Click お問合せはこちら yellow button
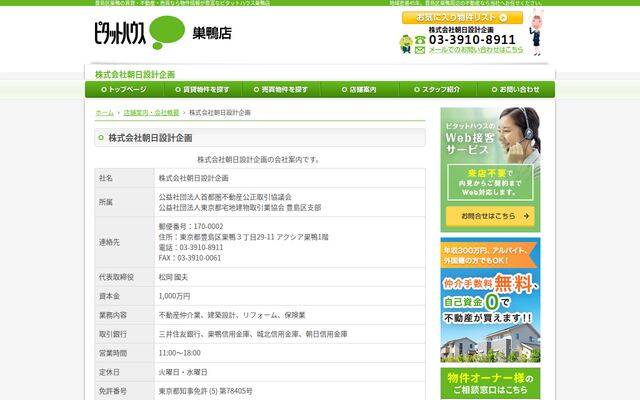This screenshot has height=400, width=640. [x=490, y=216]
